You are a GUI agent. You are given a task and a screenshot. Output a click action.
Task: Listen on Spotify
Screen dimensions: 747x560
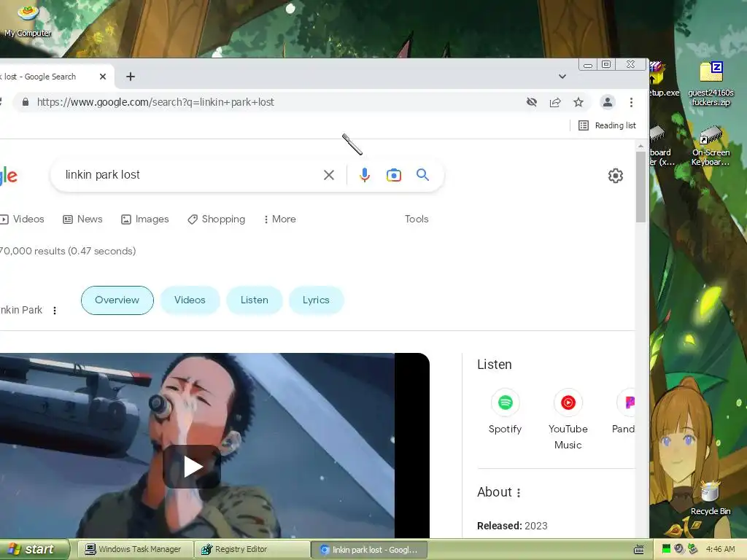pos(505,412)
